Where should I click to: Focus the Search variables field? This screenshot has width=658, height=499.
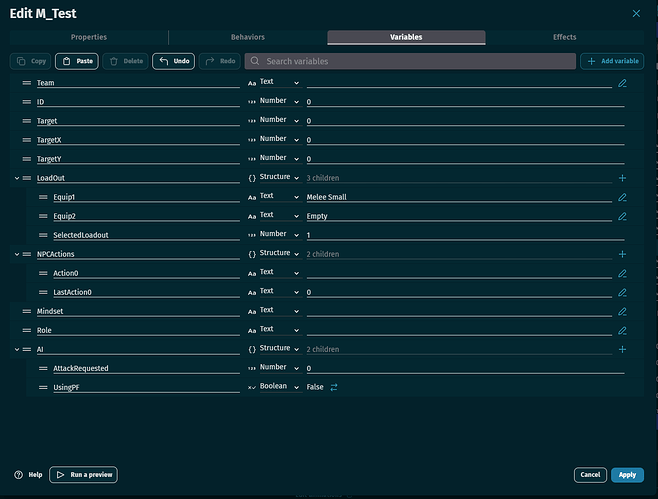(x=410, y=61)
